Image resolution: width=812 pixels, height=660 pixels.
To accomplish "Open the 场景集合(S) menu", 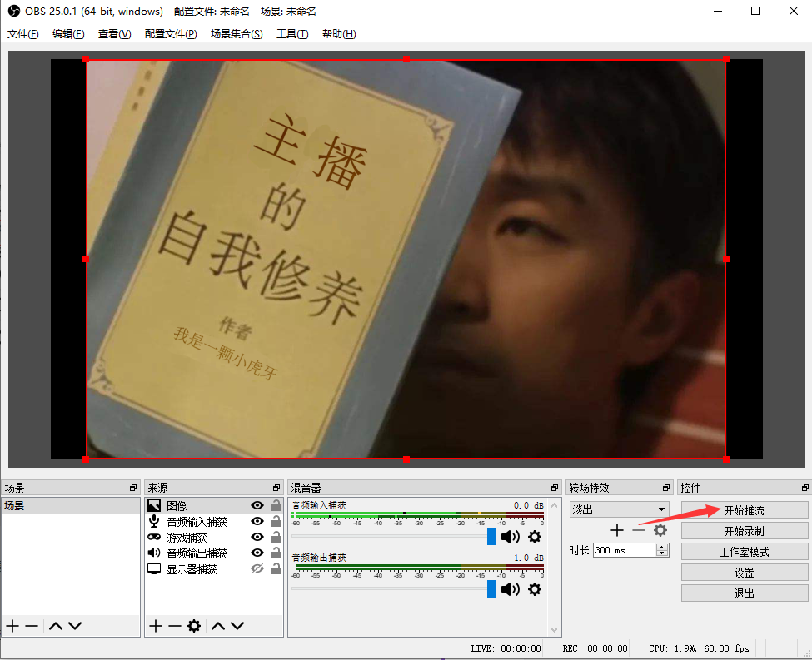I will (237, 34).
